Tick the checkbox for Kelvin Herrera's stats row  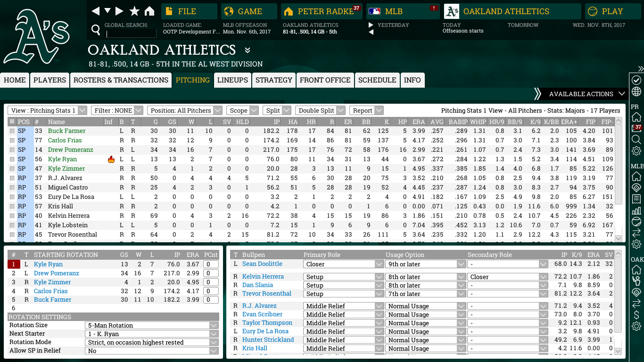[12, 216]
